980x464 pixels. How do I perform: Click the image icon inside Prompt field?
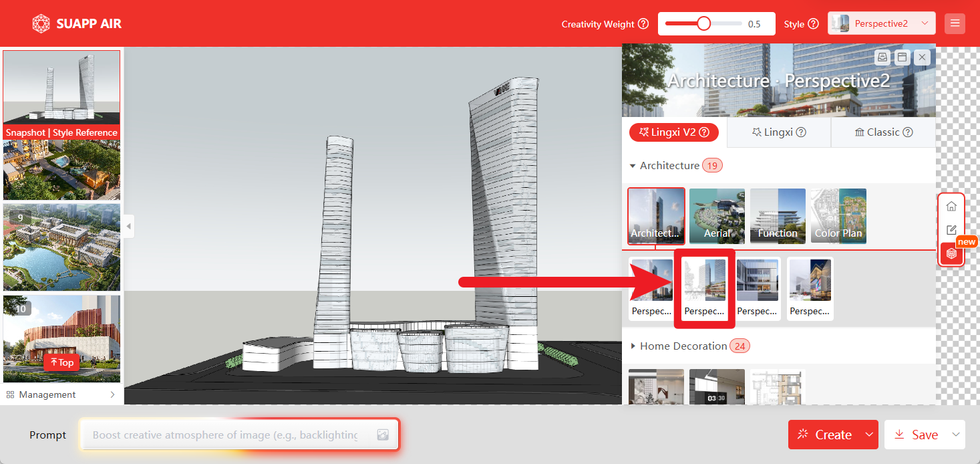click(383, 435)
